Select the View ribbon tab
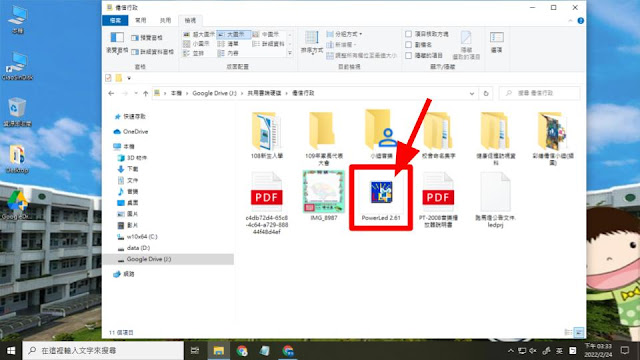 click(x=190, y=20)
